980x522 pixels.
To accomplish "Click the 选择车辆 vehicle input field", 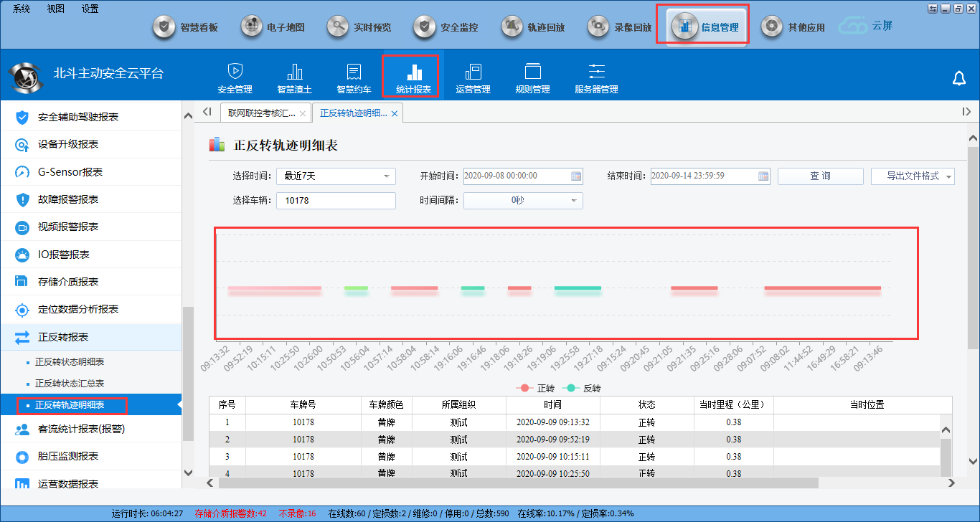I will [x=336, y=201].
